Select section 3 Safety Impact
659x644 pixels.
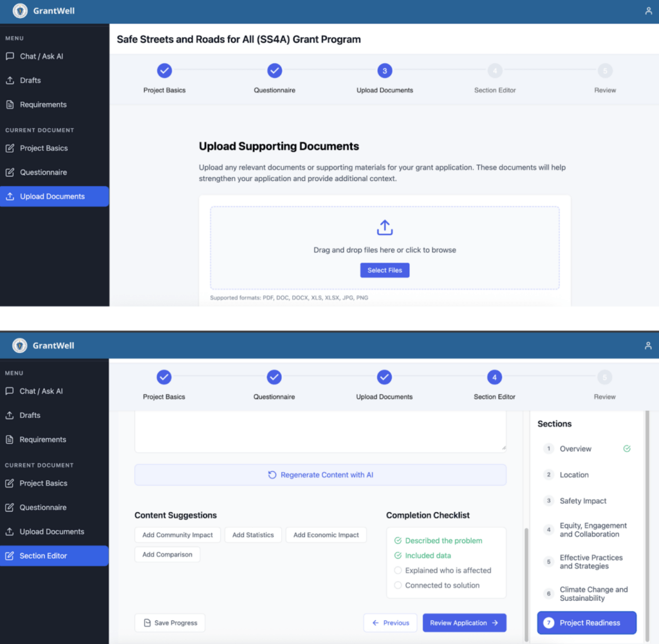(587, 501)
